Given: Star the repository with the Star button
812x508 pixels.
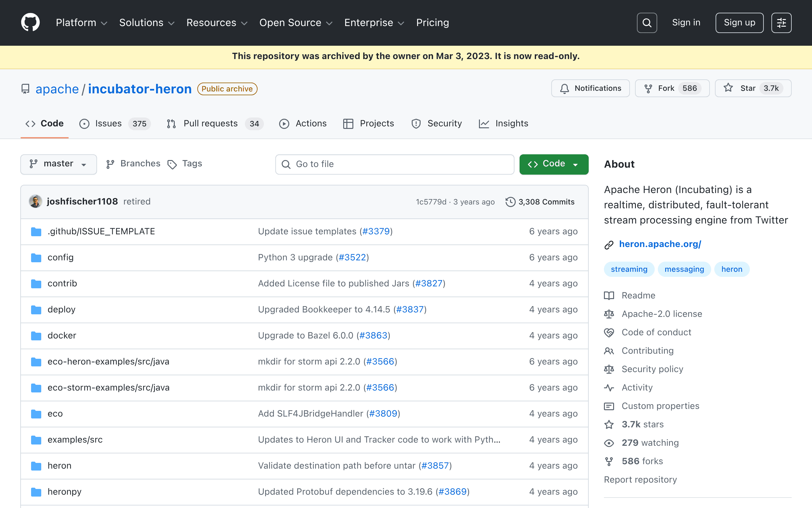Looking at the screenshot, I should 753,88.
